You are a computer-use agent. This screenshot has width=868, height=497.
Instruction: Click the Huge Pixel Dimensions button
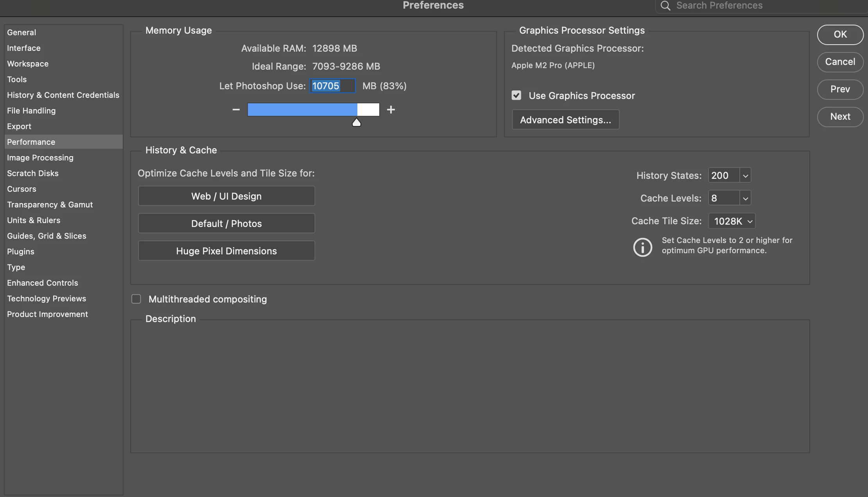(x=226, y=251)
